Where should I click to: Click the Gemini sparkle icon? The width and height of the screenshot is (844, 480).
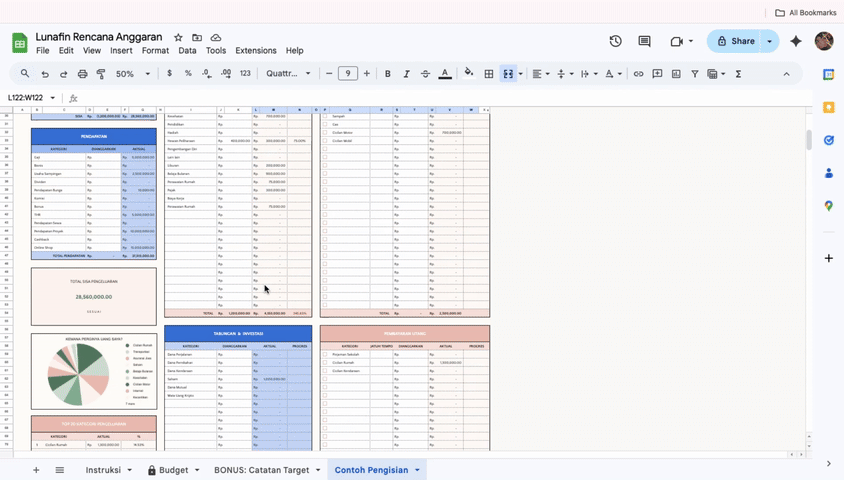tap(796, 41)
